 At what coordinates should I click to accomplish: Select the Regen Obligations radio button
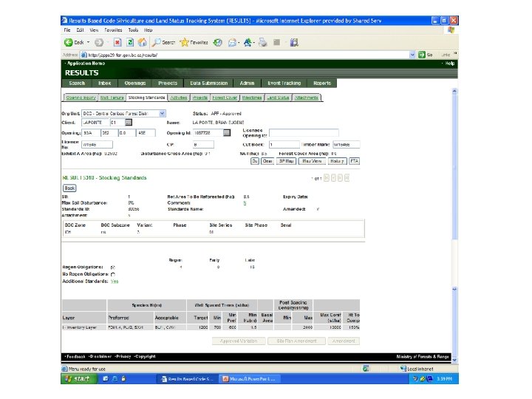(x=113, y=266)
